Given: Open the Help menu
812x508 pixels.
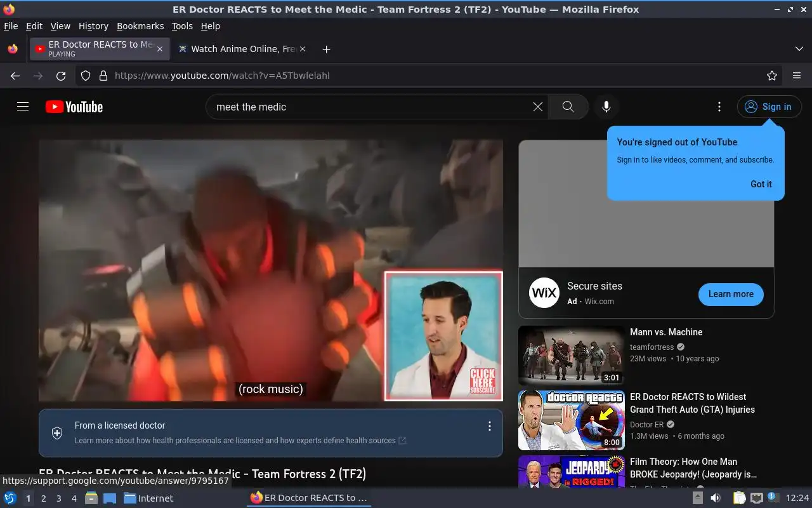Looking at the screenshot, I should click(x=210, y=26).
